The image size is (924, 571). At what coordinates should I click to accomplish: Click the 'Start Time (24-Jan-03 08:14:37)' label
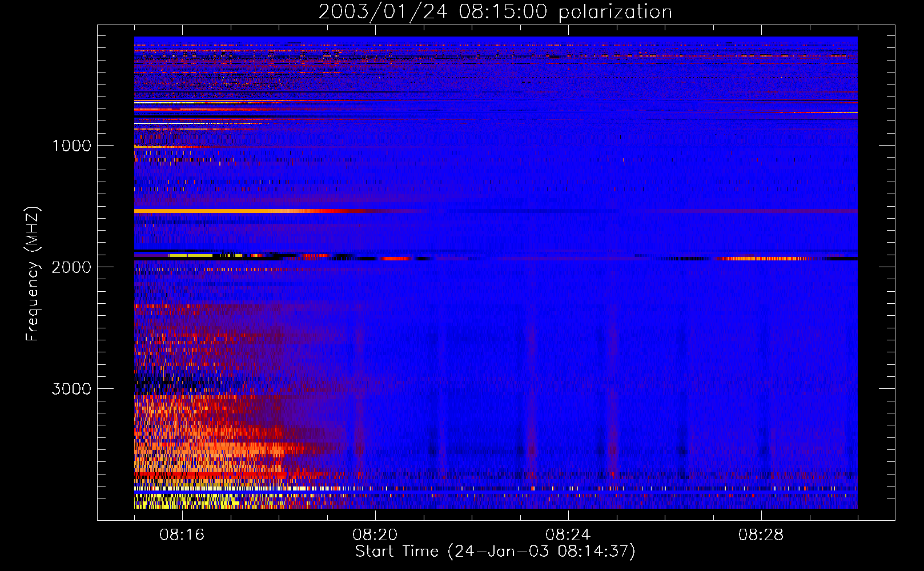(495, 551)
